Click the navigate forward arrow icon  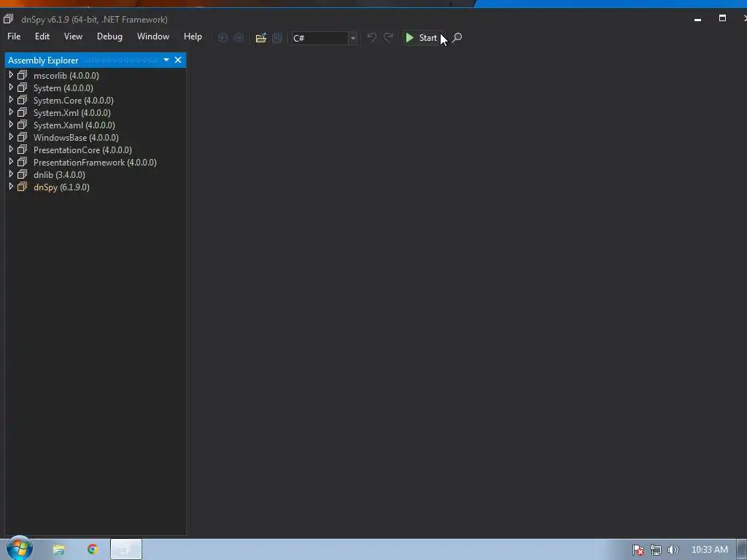point(239,38)
